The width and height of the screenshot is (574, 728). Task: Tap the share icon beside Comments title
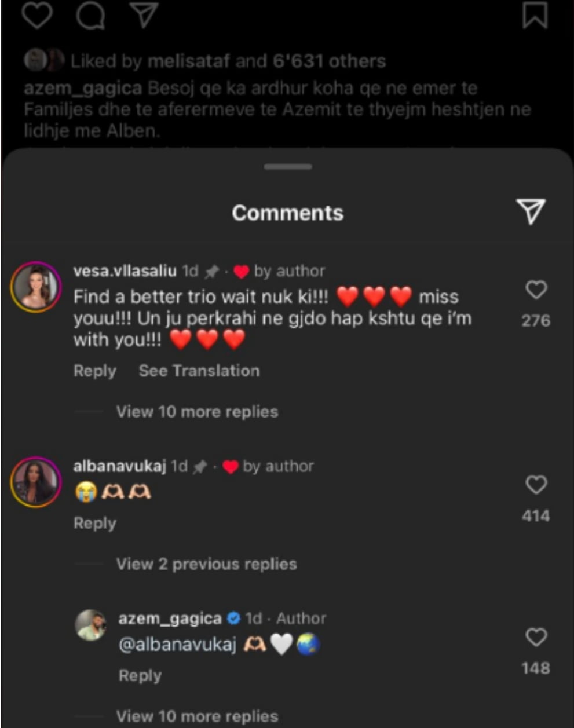(531, 211)
